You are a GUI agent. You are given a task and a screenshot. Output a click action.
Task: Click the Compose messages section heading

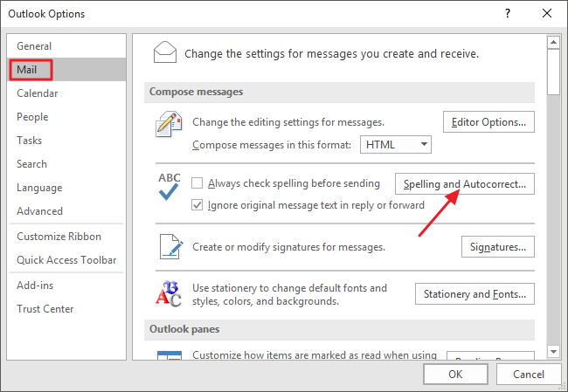tap(196, 92)
